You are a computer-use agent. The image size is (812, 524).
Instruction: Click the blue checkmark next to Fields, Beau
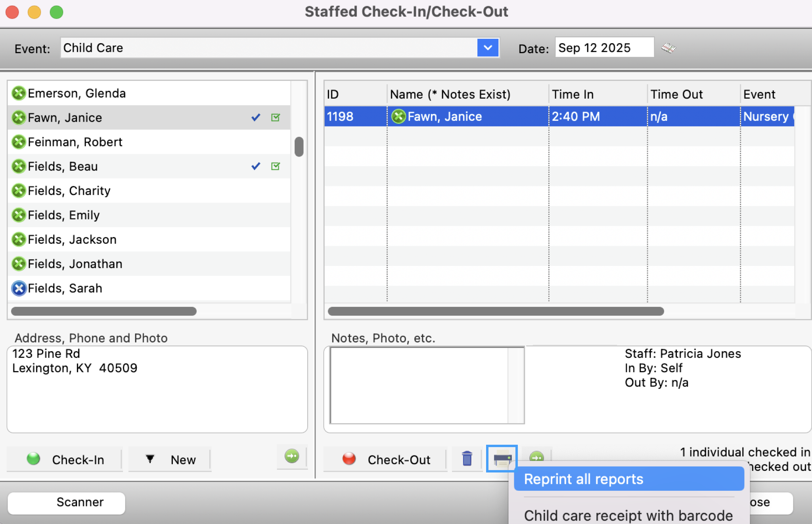coord(255,166)
